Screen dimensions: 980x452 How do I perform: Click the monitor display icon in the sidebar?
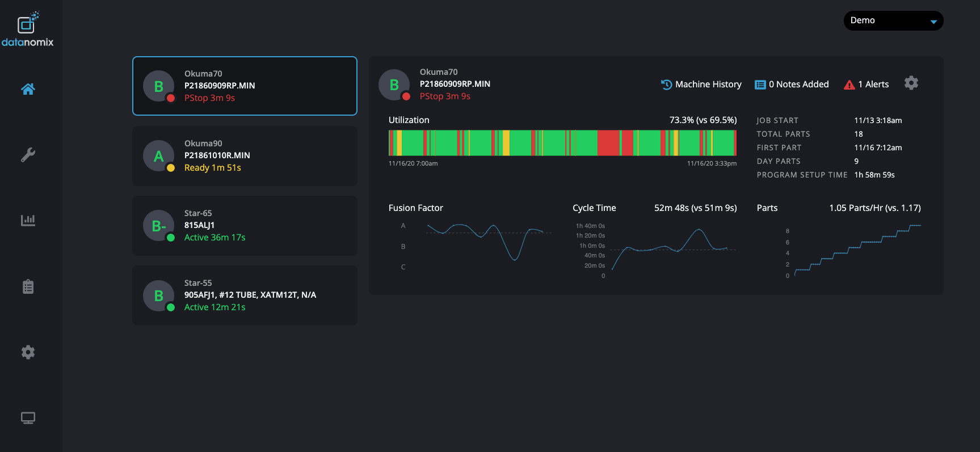(x=28, y=417)
